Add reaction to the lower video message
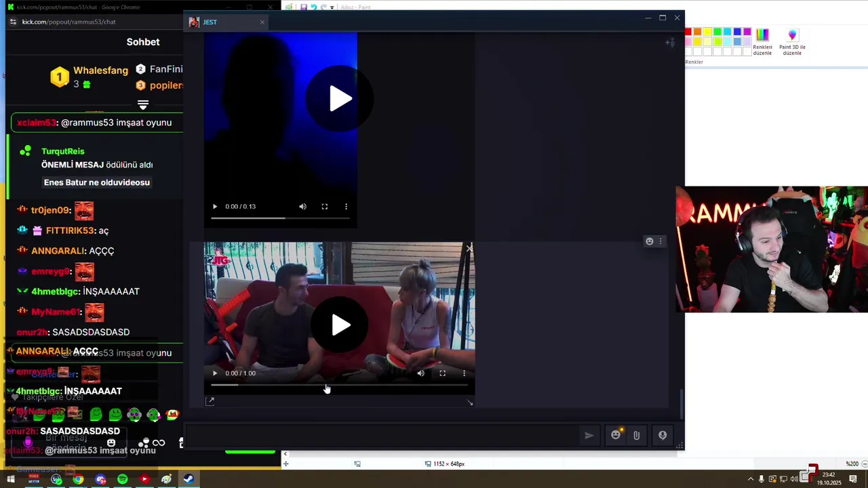 click(650, 241)
